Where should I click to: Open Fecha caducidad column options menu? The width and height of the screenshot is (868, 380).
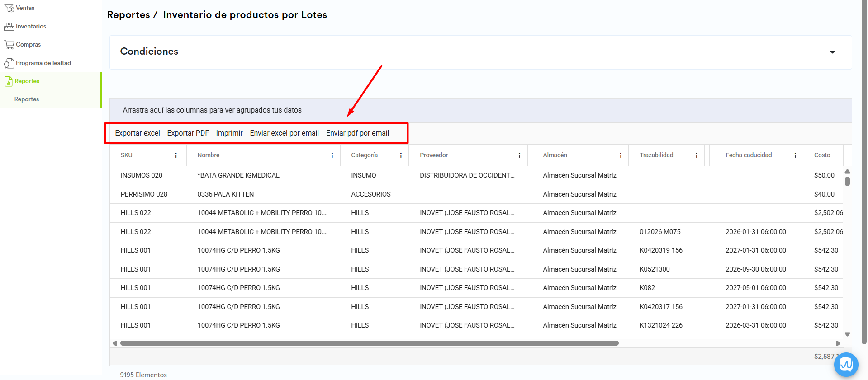795,155
